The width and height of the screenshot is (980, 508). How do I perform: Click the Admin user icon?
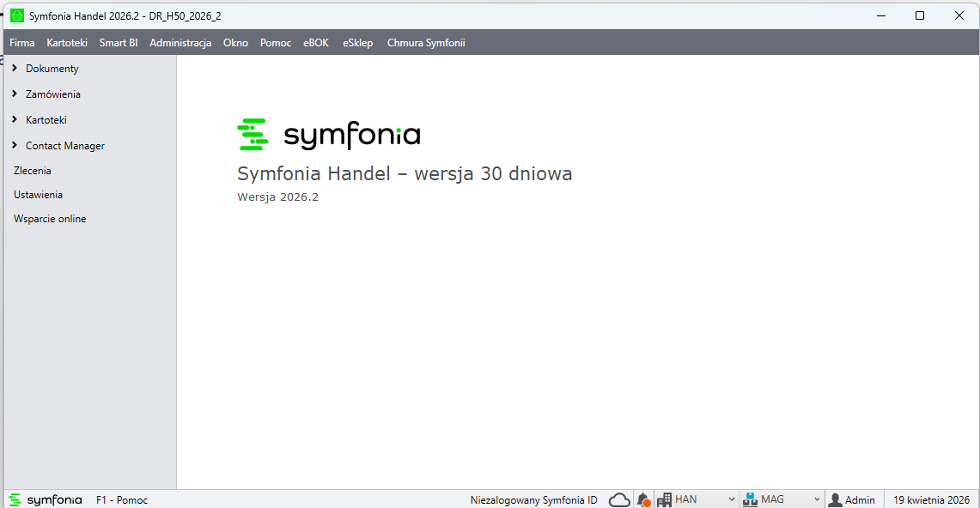tap(835, 499)
